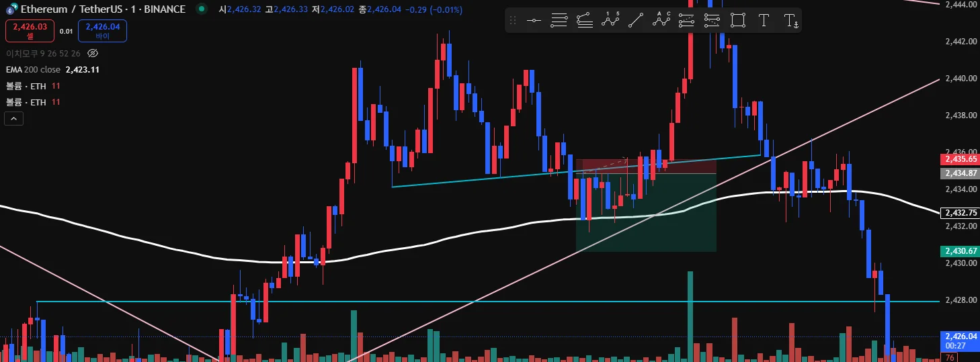This screenshot has width=980, height=362.
Task: Select the short position's red stop zone
Action: tap(645, 167)
